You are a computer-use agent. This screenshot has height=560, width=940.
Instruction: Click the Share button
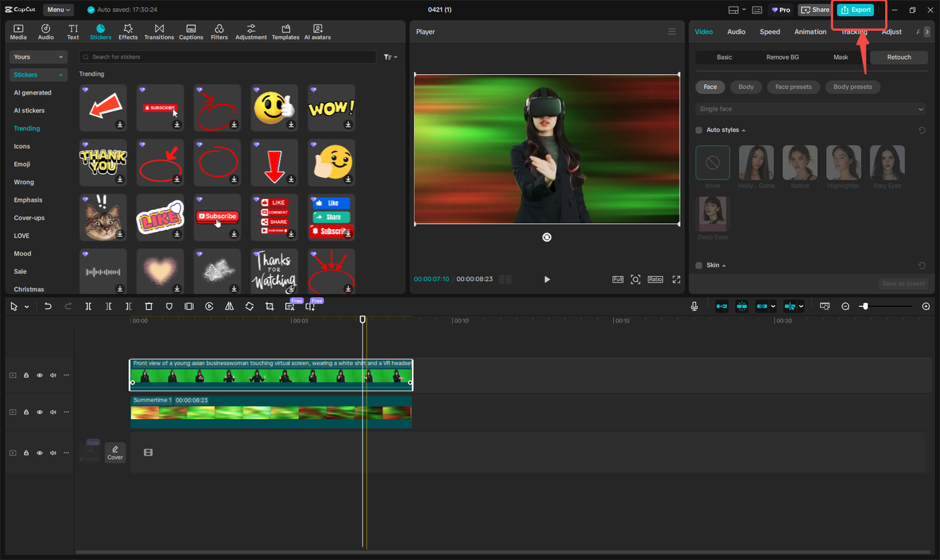815,10
